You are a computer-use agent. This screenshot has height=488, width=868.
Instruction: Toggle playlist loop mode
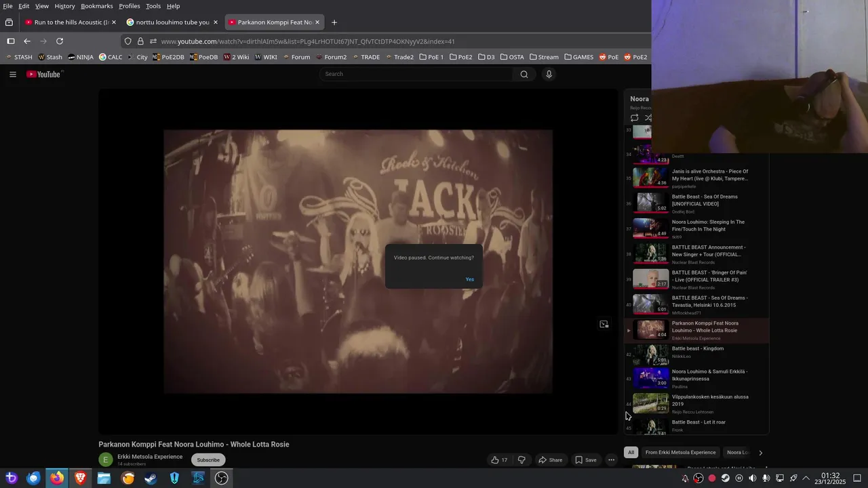coord(635,118)
